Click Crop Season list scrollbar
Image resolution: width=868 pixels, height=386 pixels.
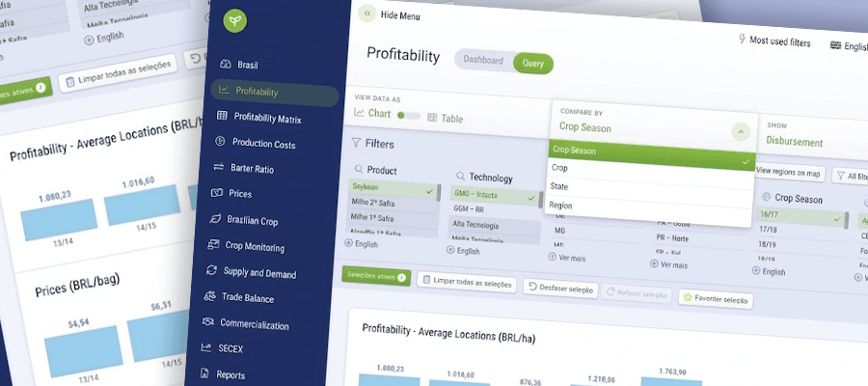coord(846,220)
